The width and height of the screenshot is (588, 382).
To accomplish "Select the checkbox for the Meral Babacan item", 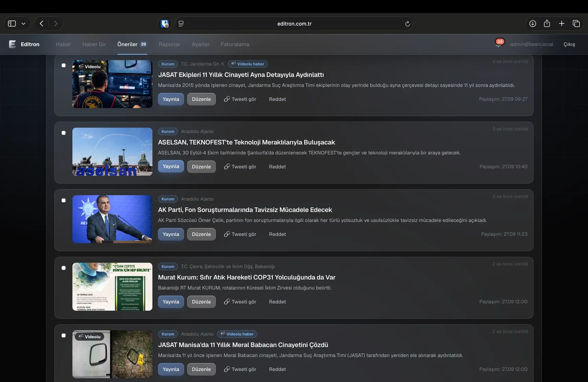I will (x=64, y=335).
